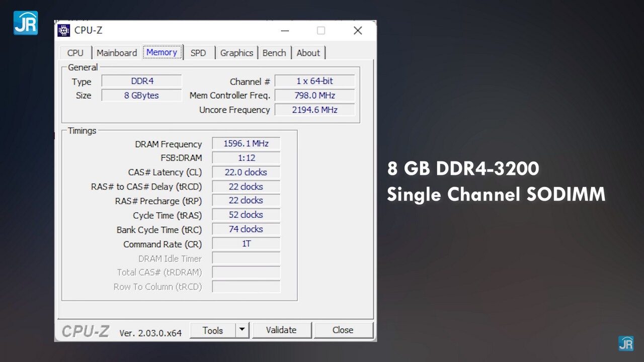The width and height of the screenshot is (644, 362).
Task: Click the DRAM Frequency value field
Action: [246, 144]
